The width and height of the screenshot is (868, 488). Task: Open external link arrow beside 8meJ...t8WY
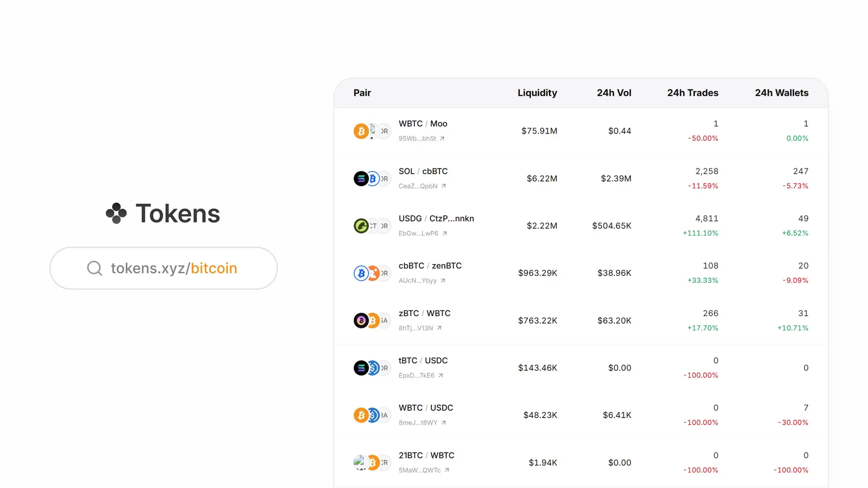(x=444, y=423)
